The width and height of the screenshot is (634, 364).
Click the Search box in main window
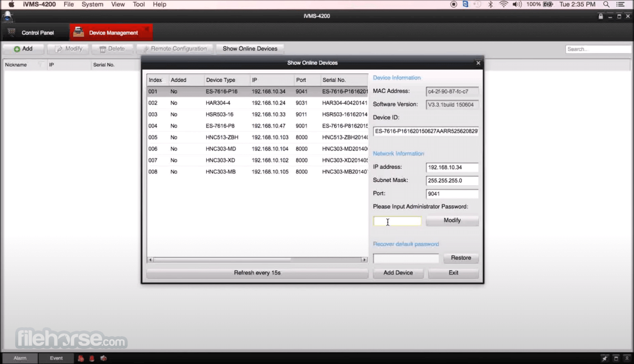coord(599,49)
